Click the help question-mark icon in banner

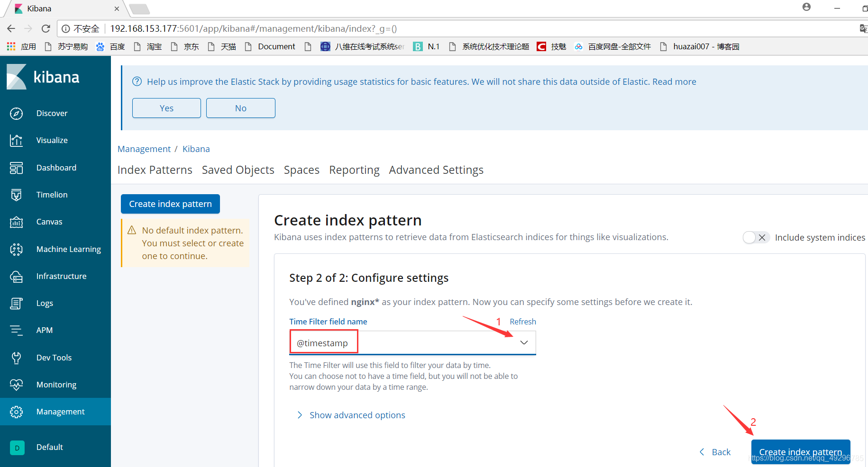137,81
